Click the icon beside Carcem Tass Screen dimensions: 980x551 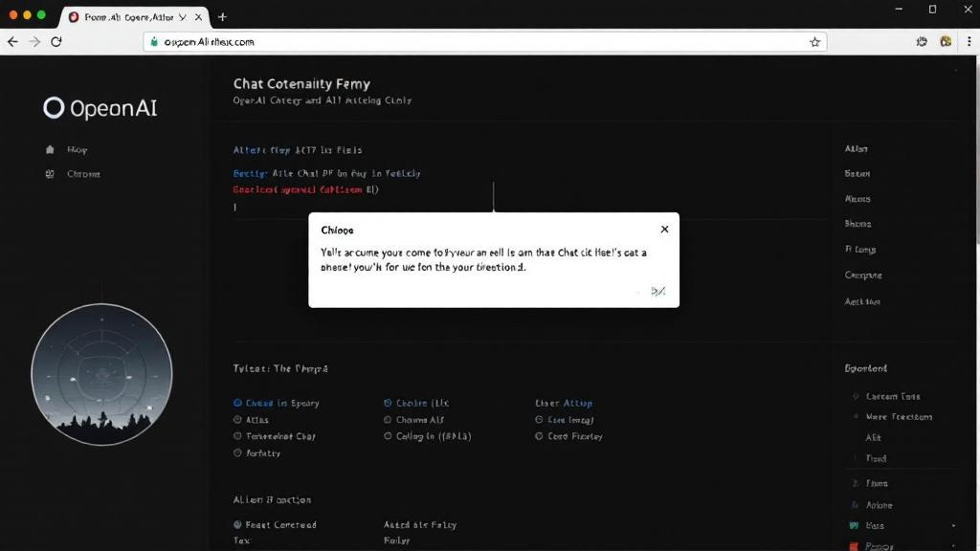tap(856, 397)
